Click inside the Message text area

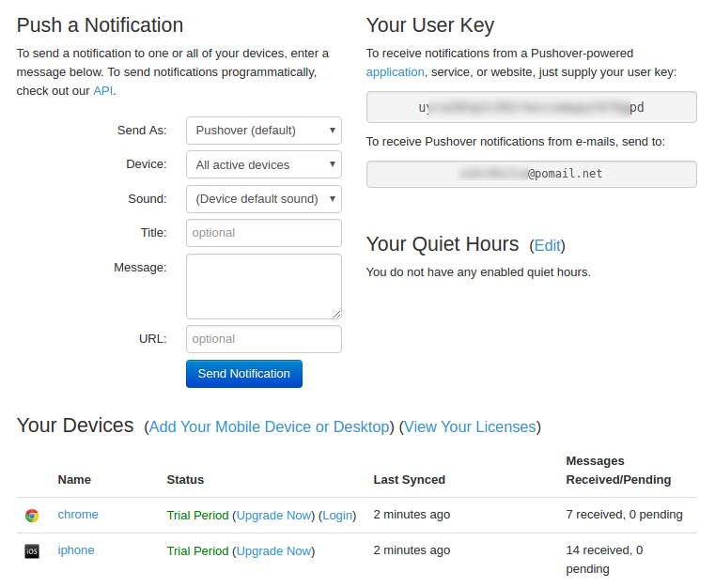point(264,286)
